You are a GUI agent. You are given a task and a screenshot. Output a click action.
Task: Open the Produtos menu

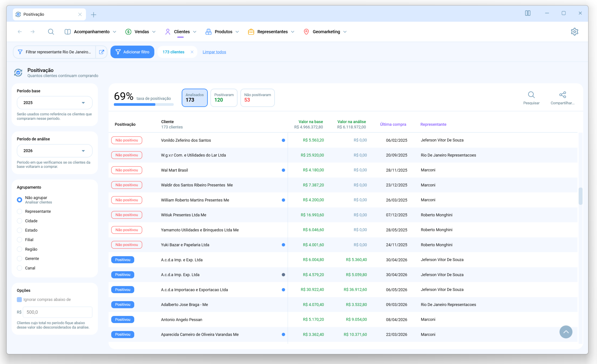(x=222, y=32)
